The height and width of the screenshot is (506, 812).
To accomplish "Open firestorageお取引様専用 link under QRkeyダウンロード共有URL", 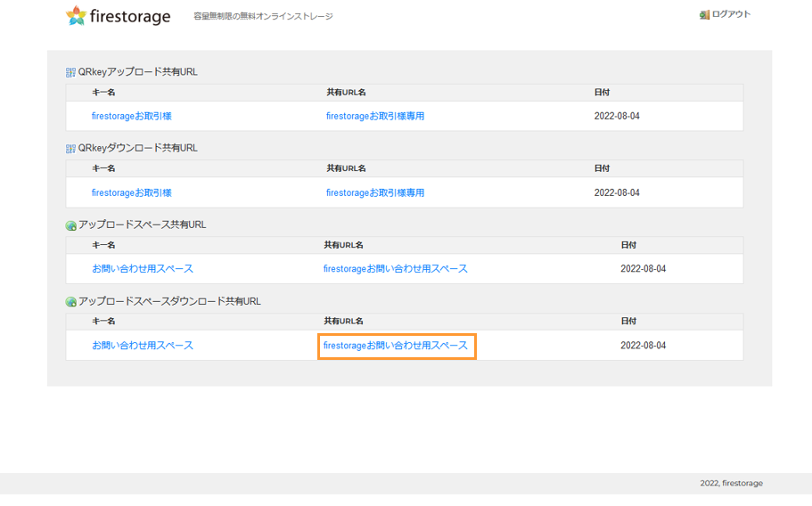I will [x=375, y=192].
